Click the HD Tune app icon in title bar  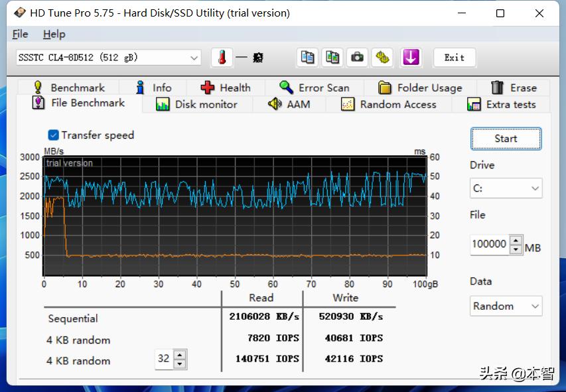click(19, 13)
